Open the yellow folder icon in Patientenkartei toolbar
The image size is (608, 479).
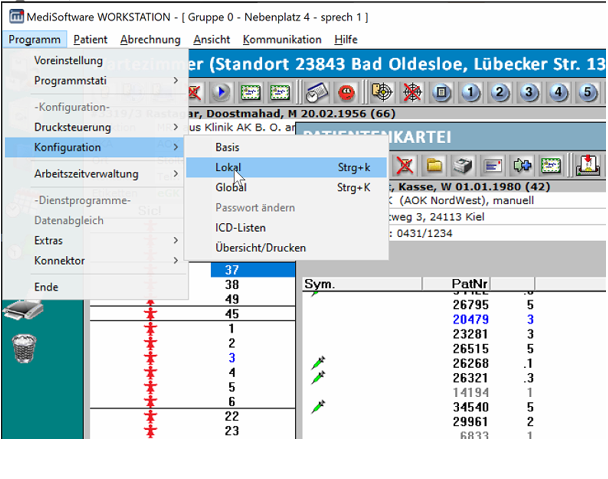[x=434, y=166]
